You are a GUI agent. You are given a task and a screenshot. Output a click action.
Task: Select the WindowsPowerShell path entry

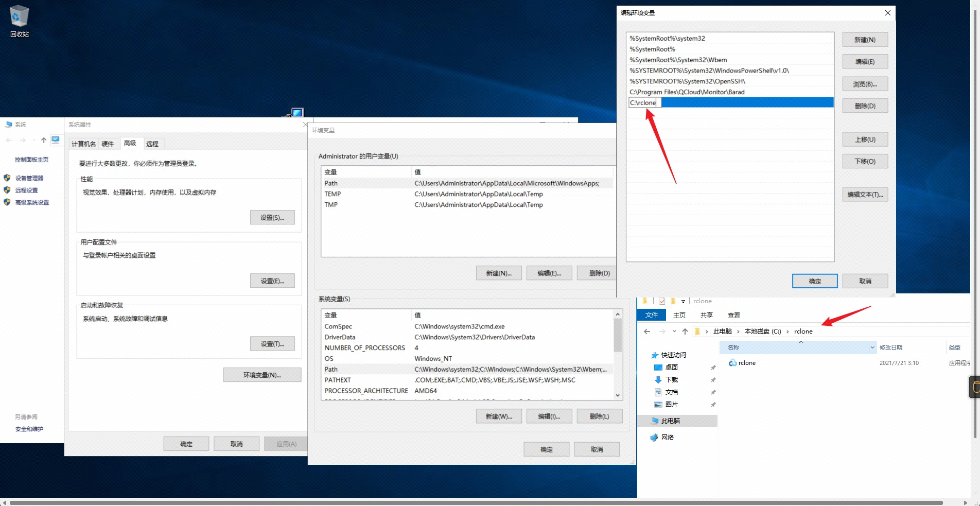(730, 71)
